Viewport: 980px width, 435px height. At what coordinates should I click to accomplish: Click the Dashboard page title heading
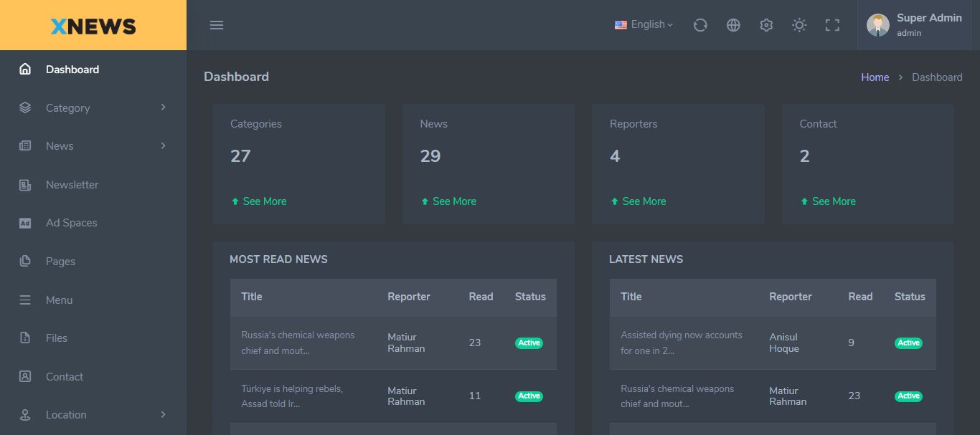(236, 77)
